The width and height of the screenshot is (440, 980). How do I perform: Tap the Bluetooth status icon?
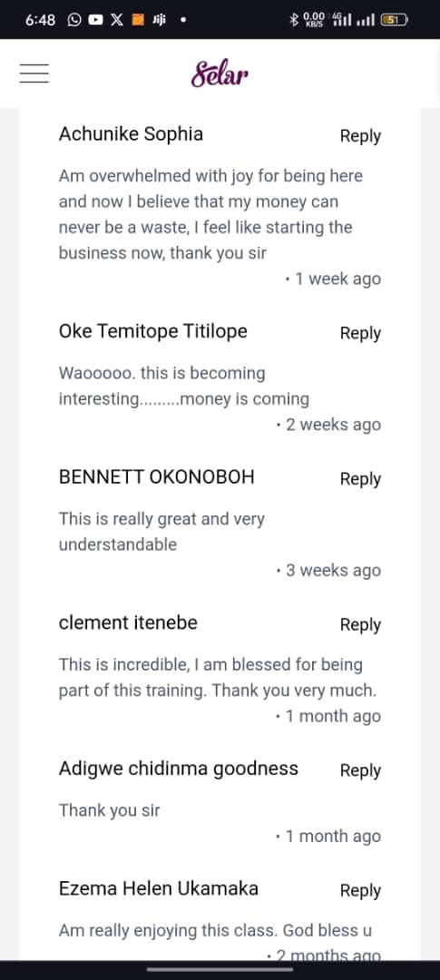pyautogui.click(x=294, y=20)
